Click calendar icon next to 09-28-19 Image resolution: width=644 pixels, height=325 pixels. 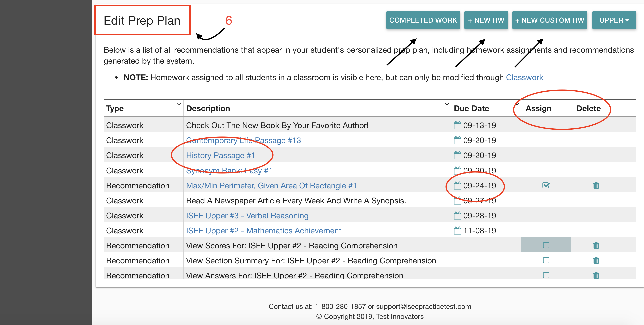pos(457,215)
